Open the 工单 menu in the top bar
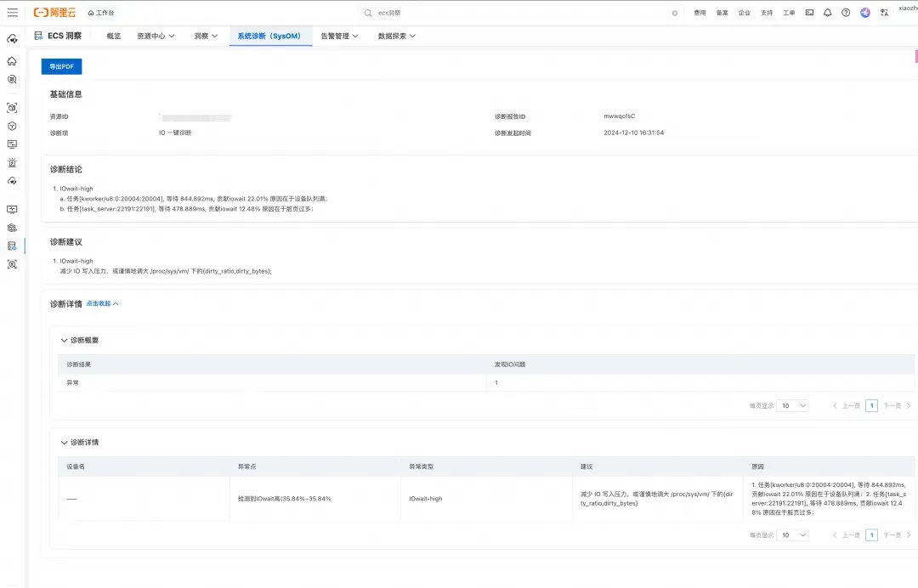This screenshot has width=918, height=588. 789,13
